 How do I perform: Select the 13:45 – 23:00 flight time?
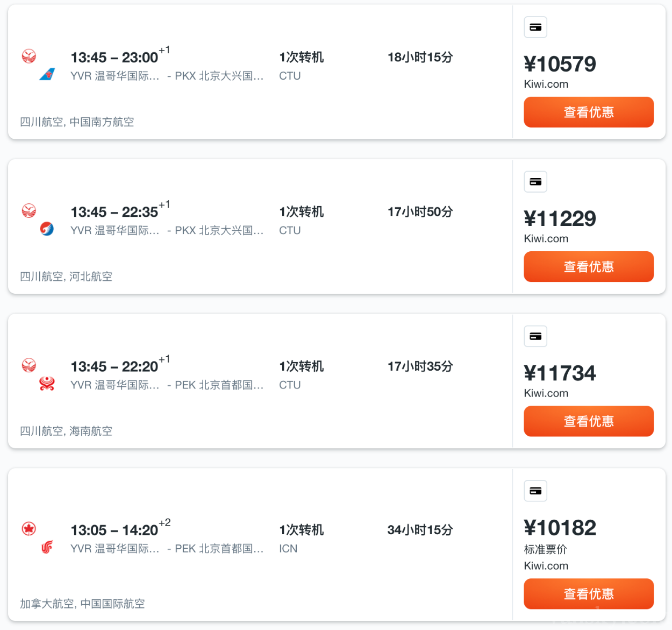(x=115, y=58)
